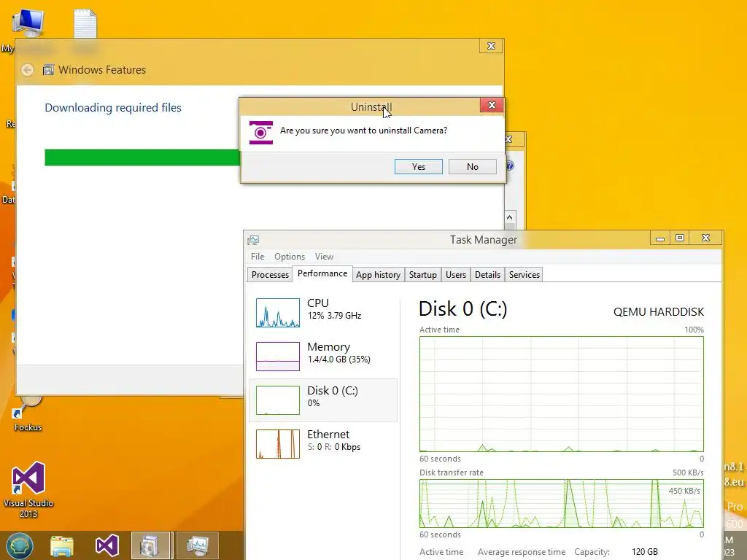Select the Fockus desktop shortcut
747x560 pixels.
click(28, 415)
